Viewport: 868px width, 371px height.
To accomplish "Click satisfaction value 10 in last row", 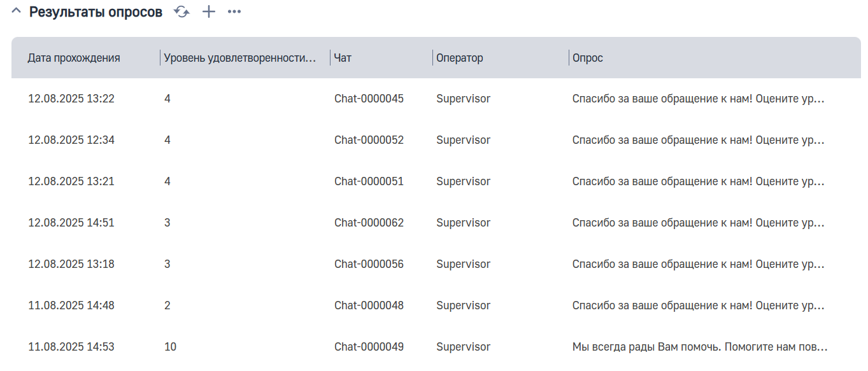I will [170, 347].
